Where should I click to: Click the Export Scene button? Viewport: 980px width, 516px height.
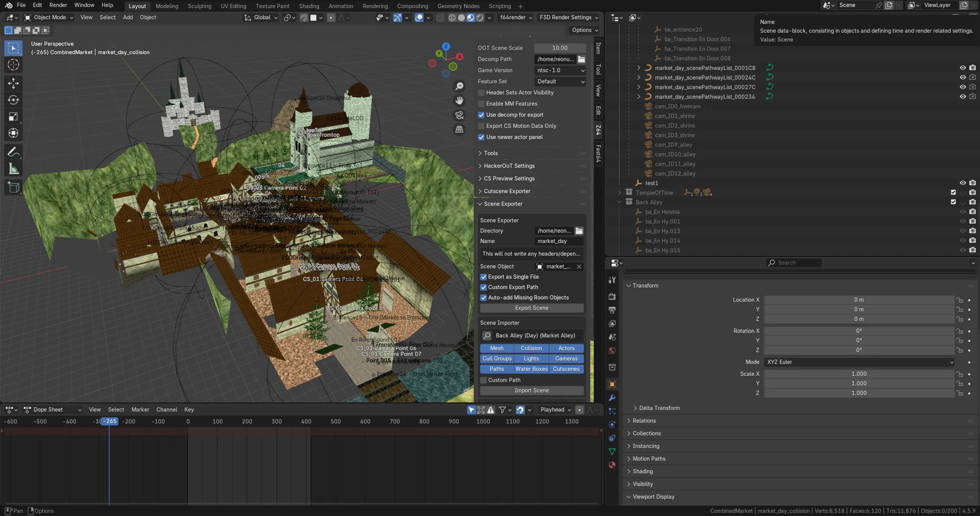pos(532,308)
